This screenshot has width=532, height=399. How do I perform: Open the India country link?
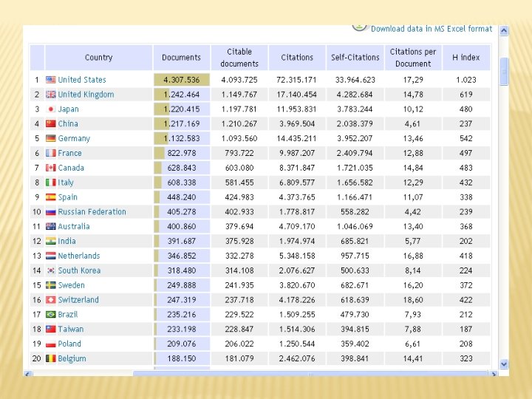pos(66,241)
